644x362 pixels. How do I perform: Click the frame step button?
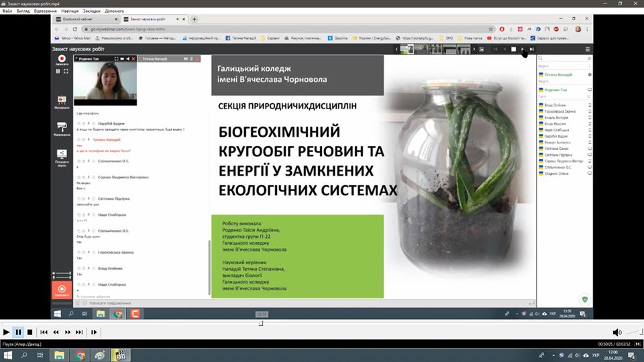94,332
